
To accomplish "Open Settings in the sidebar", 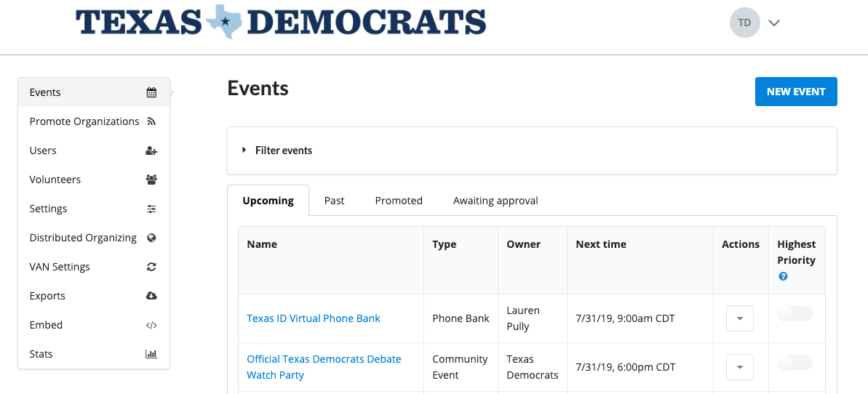I will 94,209.
